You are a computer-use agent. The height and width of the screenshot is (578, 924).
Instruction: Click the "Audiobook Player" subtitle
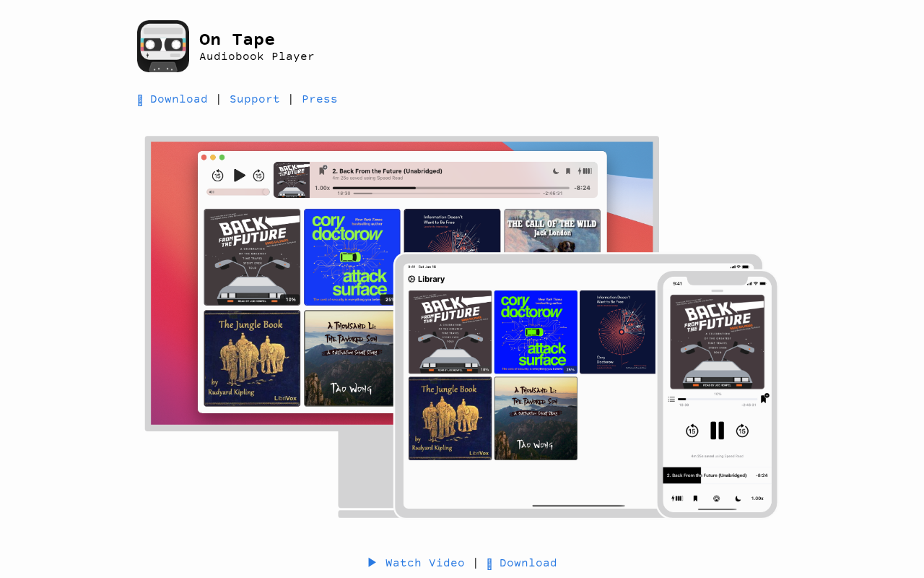click(x=257, y=56)
